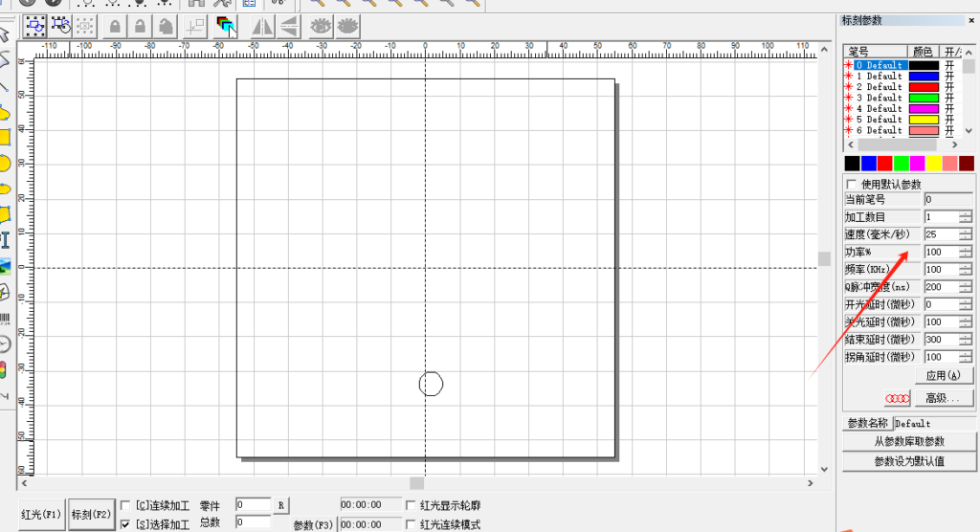Viewport: 980px width, 532px height.
Task: Click the timer clock tool icon
Action: point(4,344)
